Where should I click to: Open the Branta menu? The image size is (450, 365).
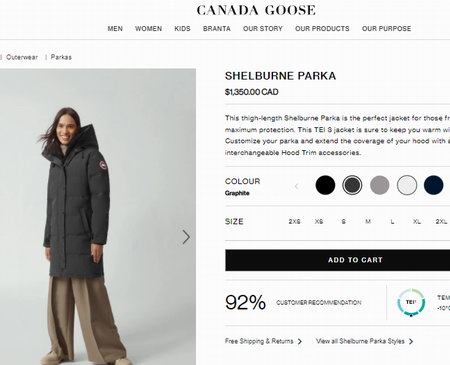pos(217,29)
